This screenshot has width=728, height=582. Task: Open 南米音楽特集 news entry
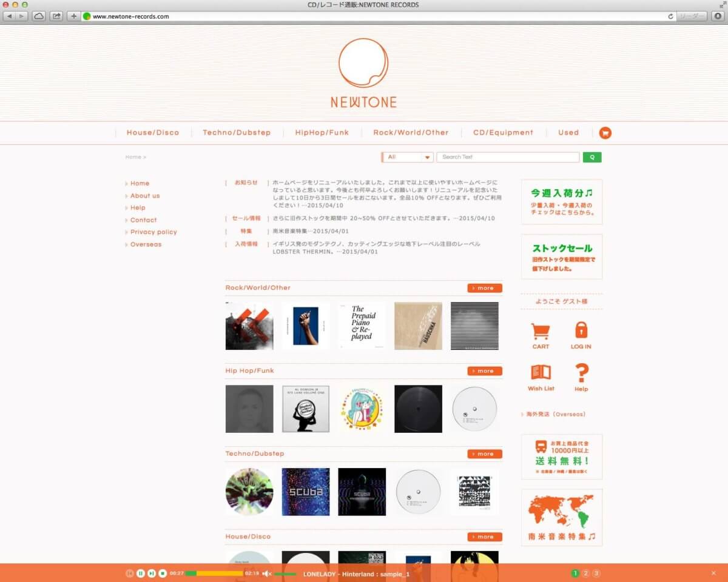pos(311,232)
